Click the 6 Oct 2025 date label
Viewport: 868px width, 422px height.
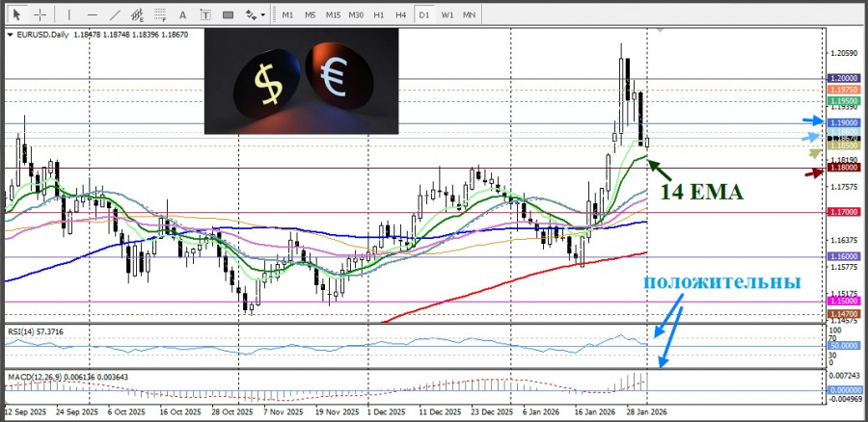[126, 412]
